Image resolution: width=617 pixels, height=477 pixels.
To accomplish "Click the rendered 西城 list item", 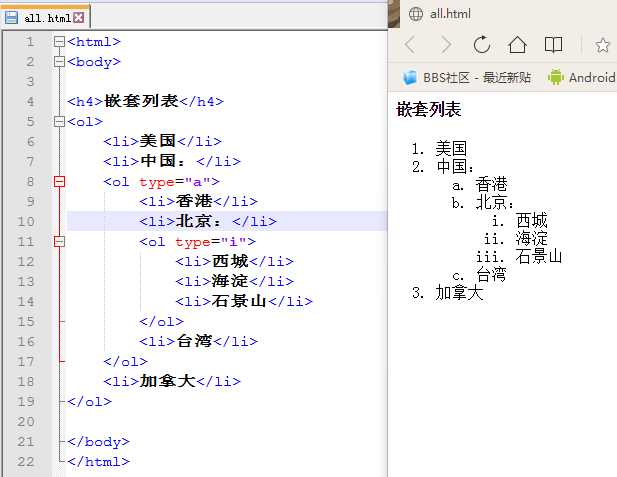I will click(531, 220).
